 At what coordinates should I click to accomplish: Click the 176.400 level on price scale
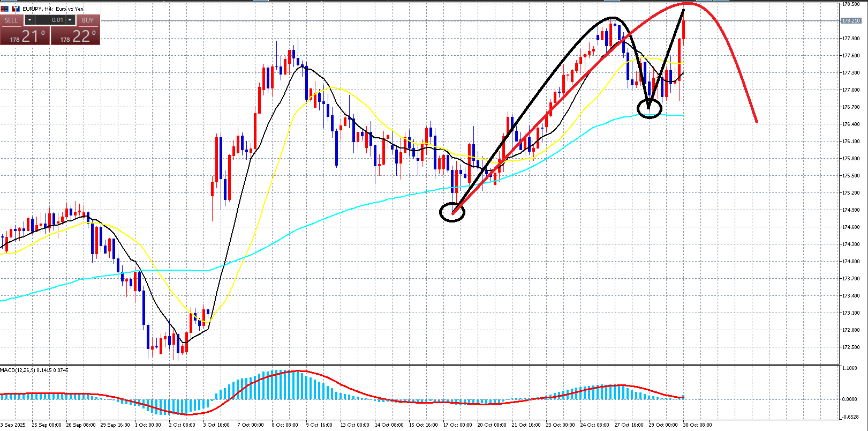click(851, 124)
